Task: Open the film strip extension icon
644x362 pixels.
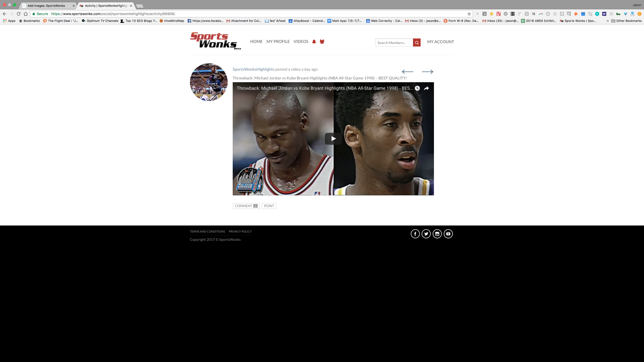Action: pos(512,14)
